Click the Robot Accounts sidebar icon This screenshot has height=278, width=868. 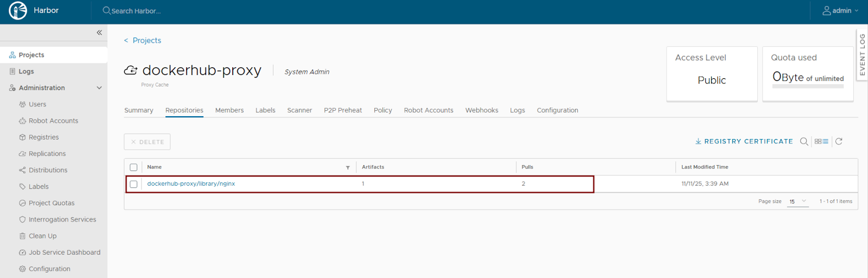22,121
